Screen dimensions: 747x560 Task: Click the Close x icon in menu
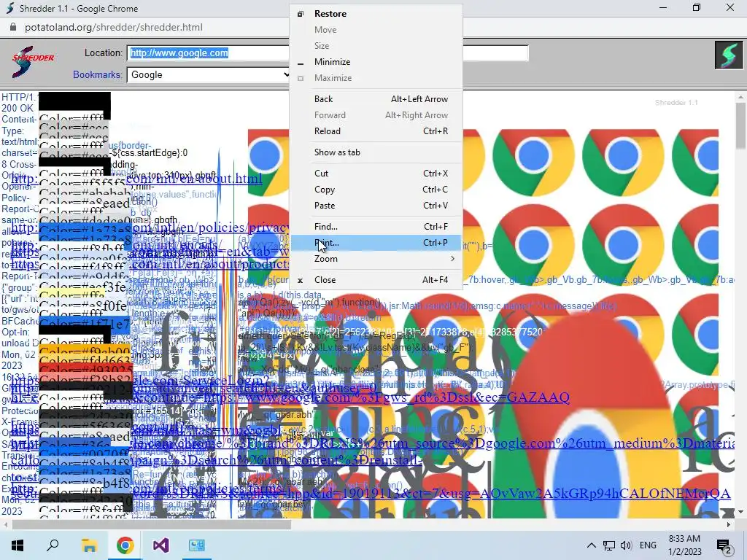(x=300, y=281)
